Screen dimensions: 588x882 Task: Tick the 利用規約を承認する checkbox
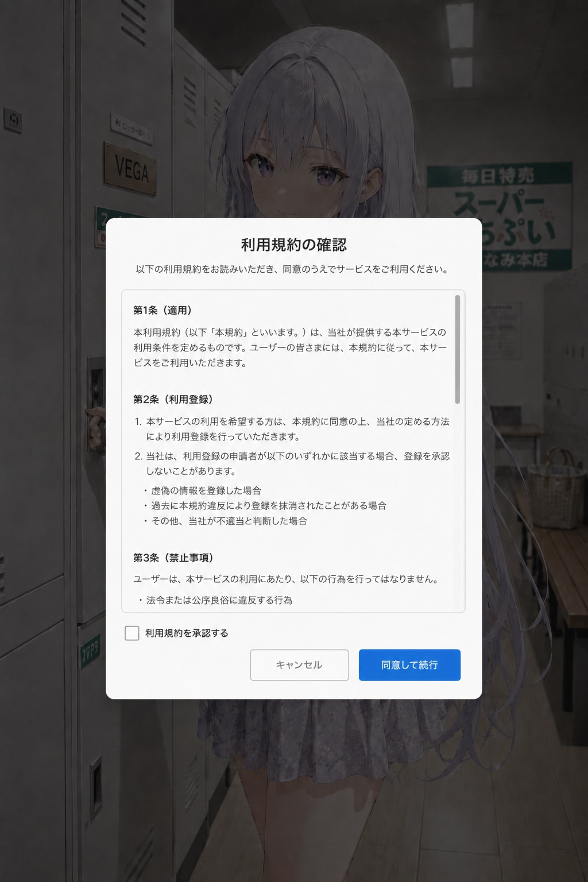(x=132, y=633)
